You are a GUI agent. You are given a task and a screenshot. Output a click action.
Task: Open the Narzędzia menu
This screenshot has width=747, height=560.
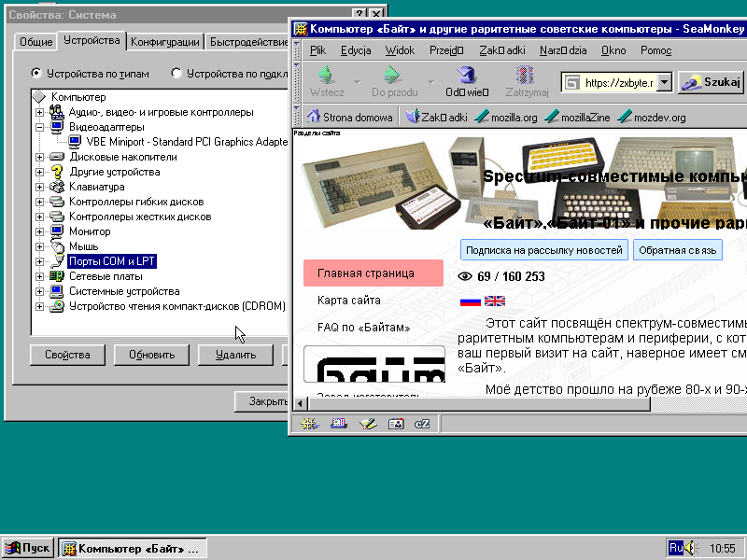[x=563, y=50]
